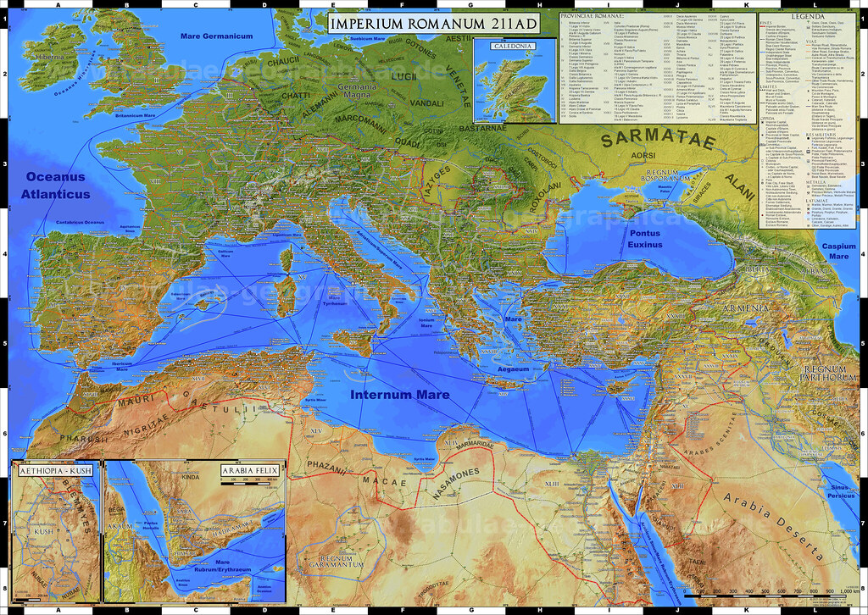
Task: Click the large SARMATAE label
Action: click(659, 140)
